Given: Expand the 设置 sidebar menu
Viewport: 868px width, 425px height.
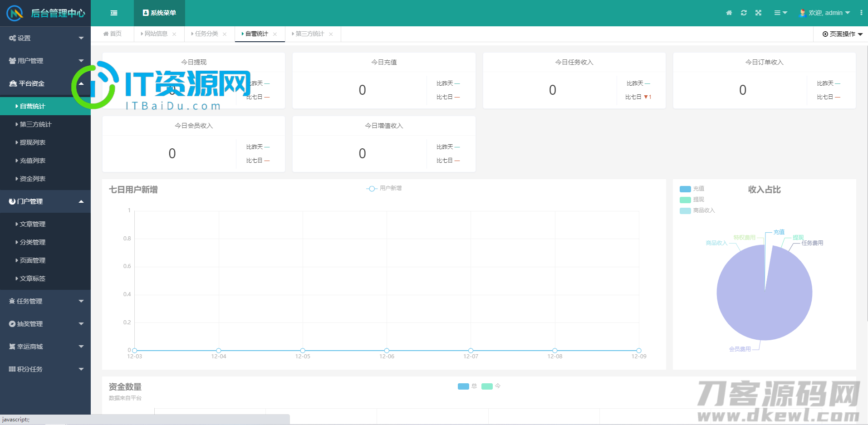Looking at the screenshot, I should click(45, 38).
